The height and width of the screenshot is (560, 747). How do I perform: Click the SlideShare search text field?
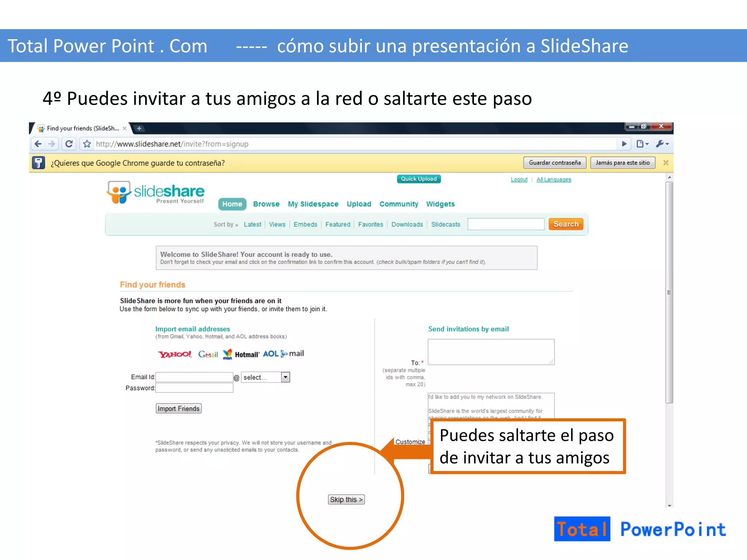[506, 224]
